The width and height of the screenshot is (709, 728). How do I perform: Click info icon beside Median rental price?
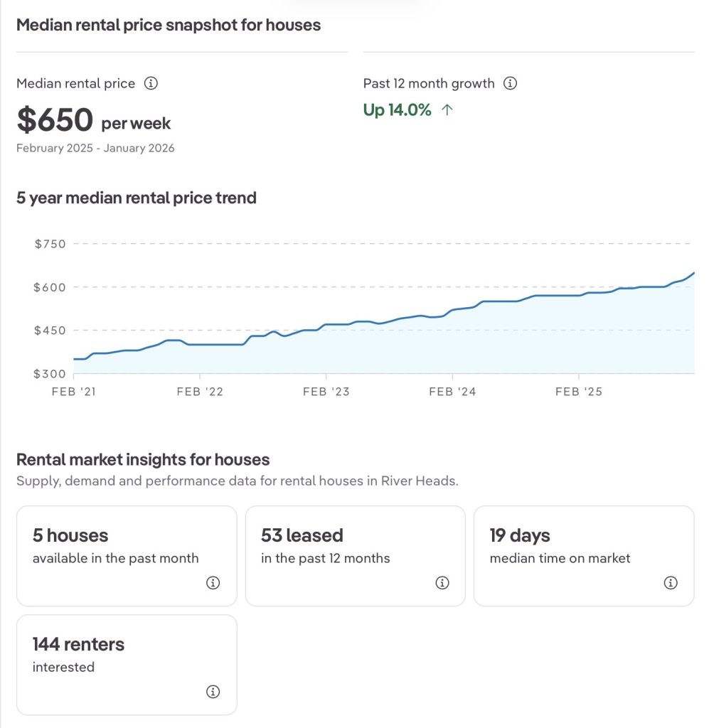pos(151,83)
